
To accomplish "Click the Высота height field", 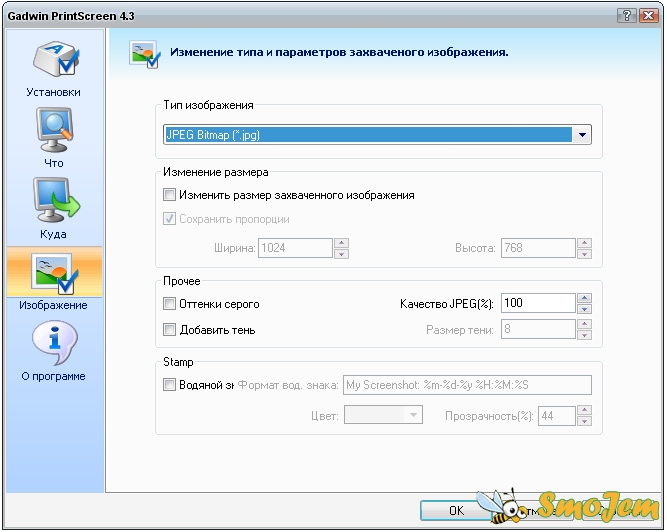I will pos(538,248).
